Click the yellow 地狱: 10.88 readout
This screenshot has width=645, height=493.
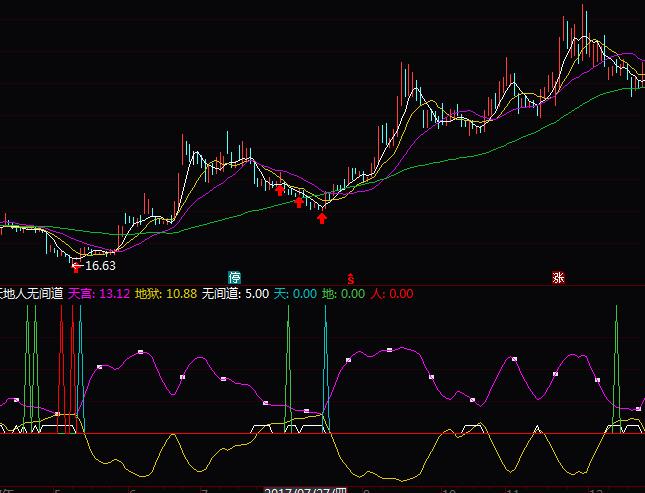coord(165,294)
